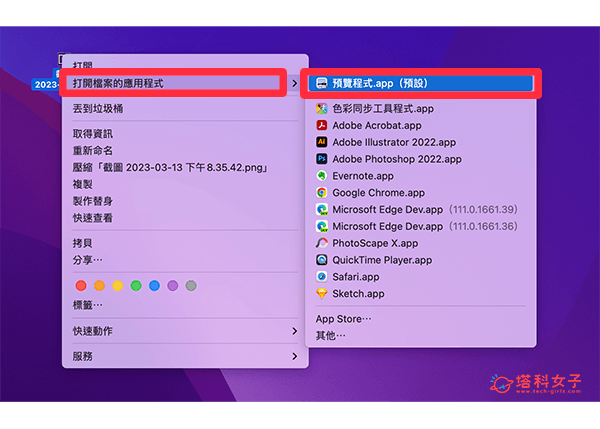Apply the green tag color
This screenshot has height=429, width=600.
click(x=136, y=285)
